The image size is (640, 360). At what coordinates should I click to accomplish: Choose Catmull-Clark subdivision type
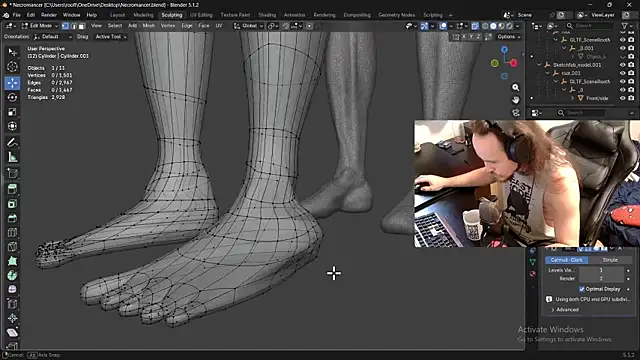point(567,260)
